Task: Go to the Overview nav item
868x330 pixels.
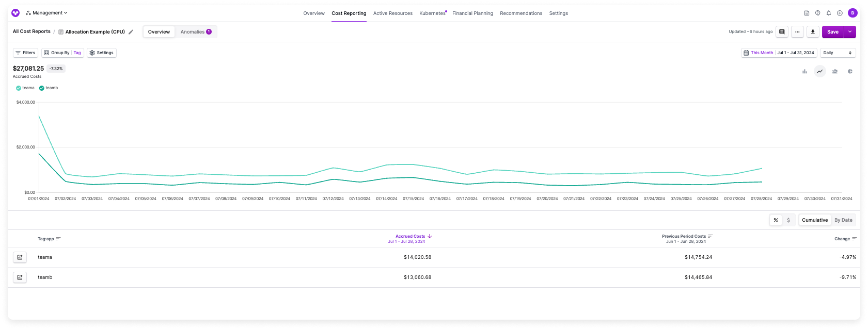Action: click(314, 13)
